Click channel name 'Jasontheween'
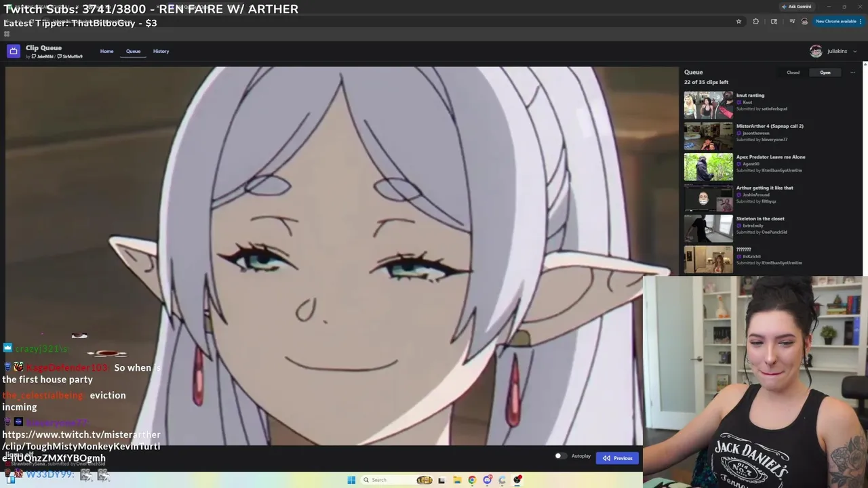Screen dimensions: 868x488 756,133
